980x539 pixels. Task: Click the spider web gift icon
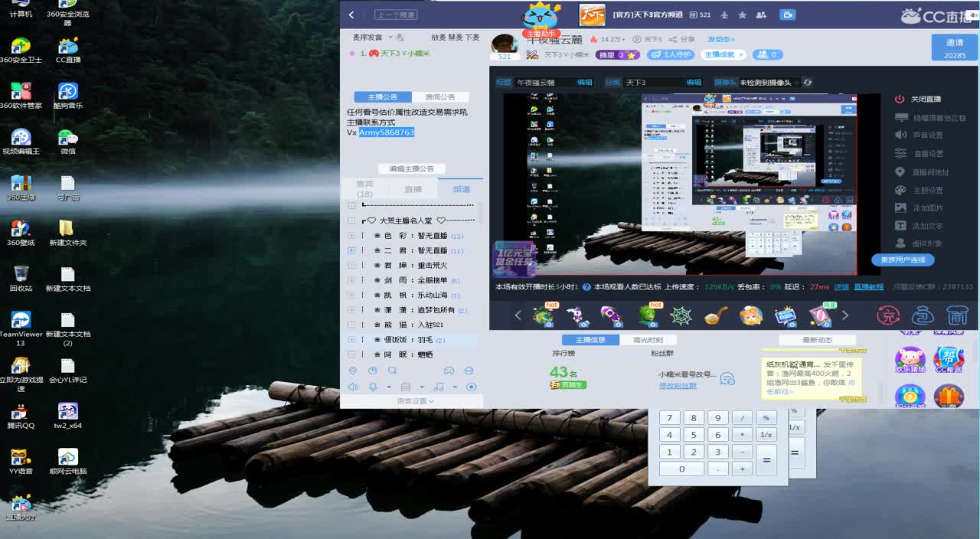point(681,315)
